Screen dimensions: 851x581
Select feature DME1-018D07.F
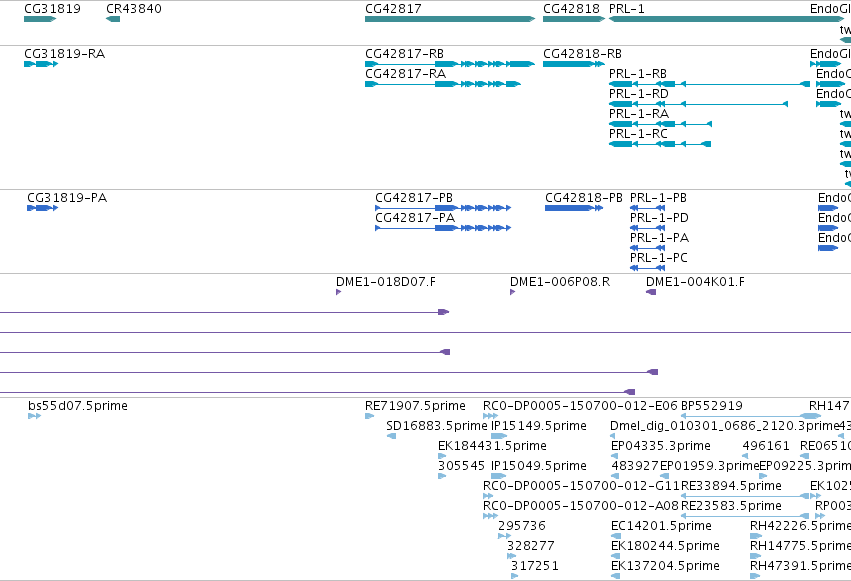coord(385,282)
